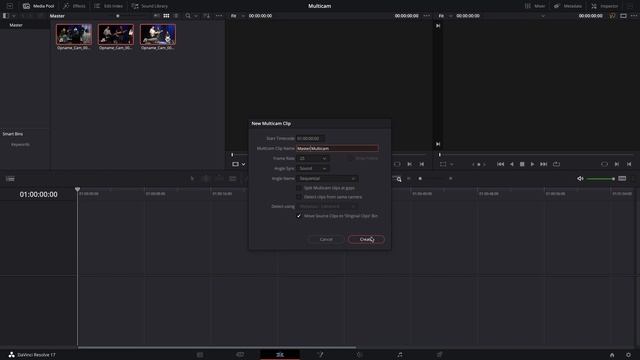Screen dimensions: 640x360
Task: Enable Split Multicam clips at gaps
Action: click(299, 188)
